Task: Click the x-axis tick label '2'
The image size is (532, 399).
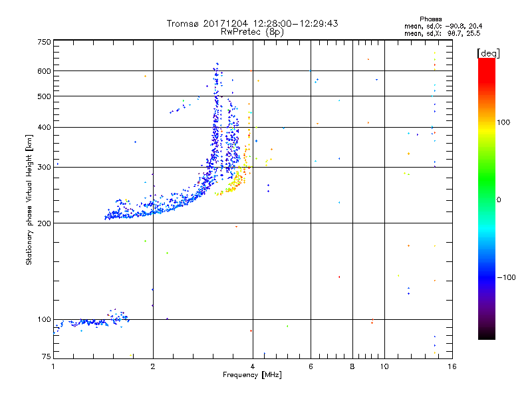Action: point(153,366)
